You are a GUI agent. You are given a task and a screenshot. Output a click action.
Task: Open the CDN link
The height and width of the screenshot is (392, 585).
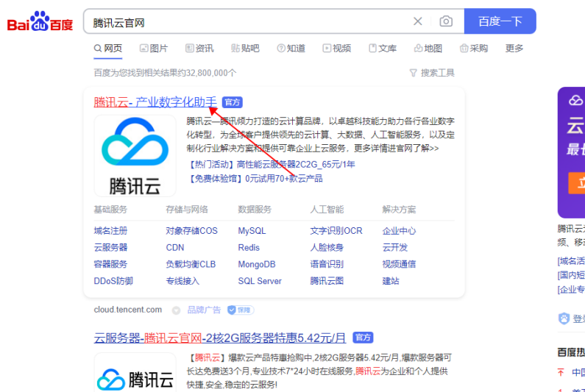click(175, 248)
